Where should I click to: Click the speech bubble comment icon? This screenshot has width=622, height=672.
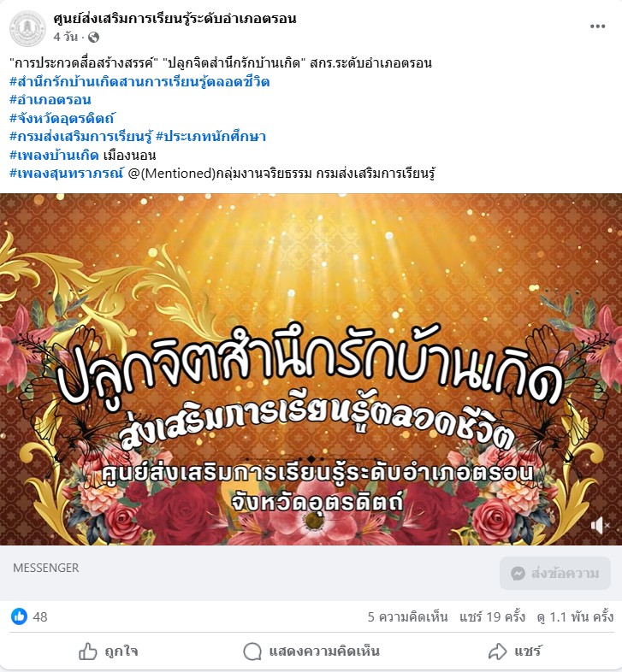252,651
